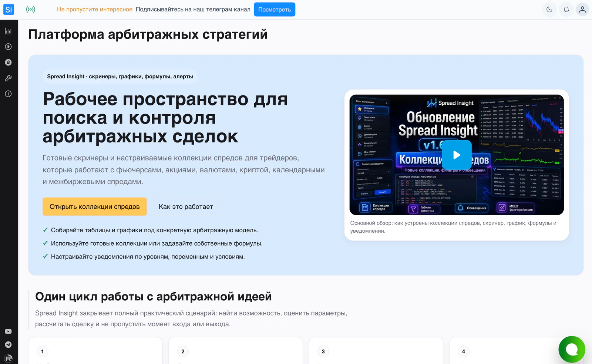
Task: Click the Подписывайтесь на наш телеграм канал text
Action: click(193, 10)
